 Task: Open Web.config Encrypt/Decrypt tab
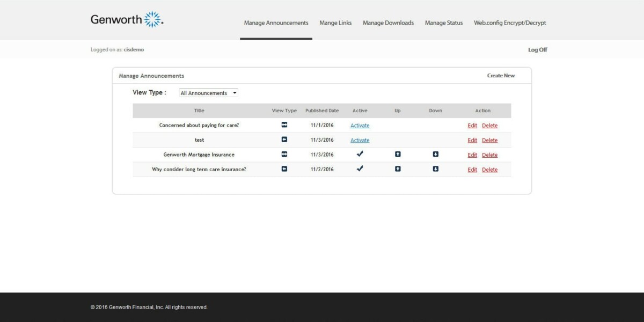[510, 23]
